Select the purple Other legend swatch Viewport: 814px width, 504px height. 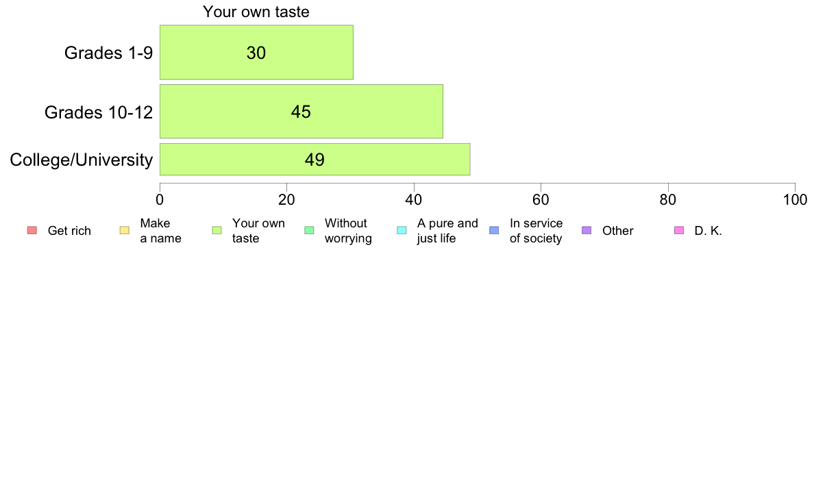point(587,231)
